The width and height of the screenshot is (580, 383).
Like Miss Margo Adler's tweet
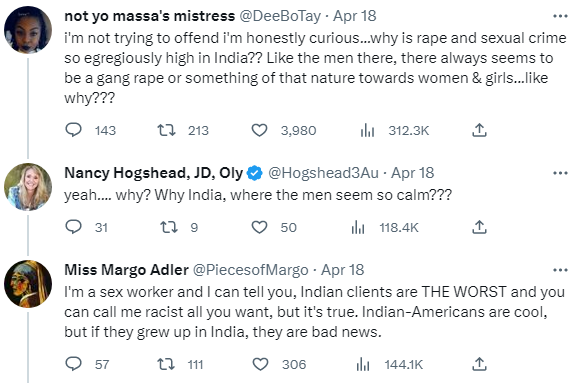(260, 364)
